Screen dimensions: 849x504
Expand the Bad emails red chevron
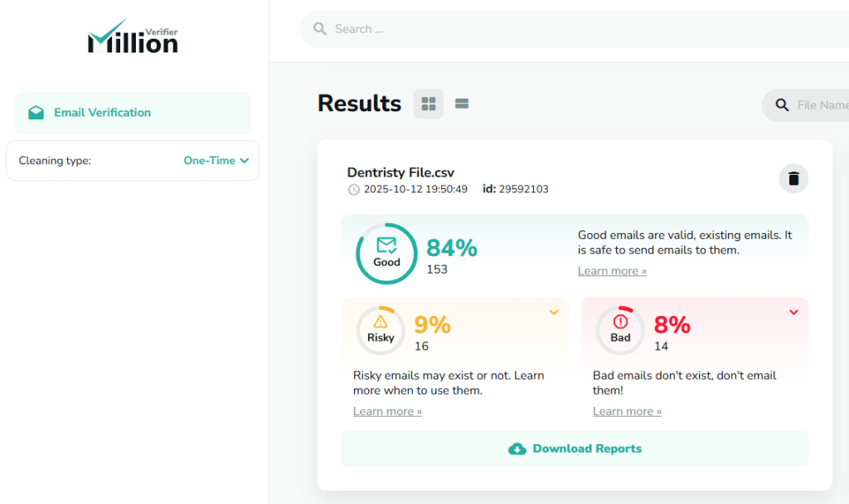tap(793, 313)
